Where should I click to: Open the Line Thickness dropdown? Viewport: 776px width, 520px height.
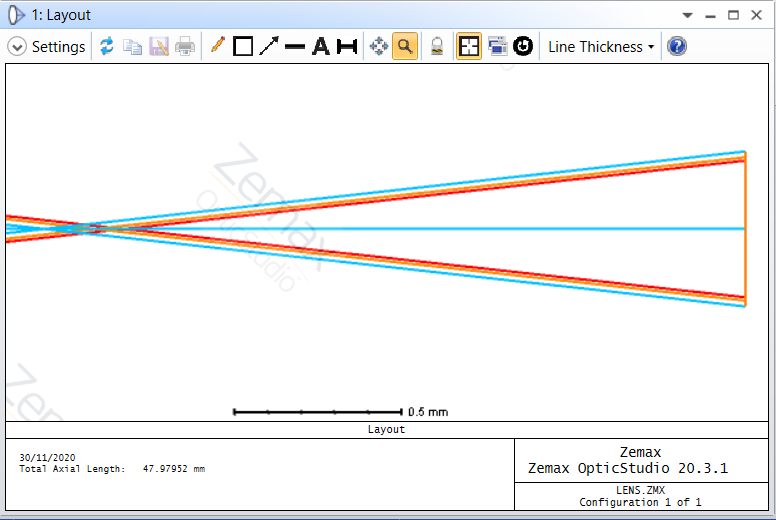tap(601, 47)
